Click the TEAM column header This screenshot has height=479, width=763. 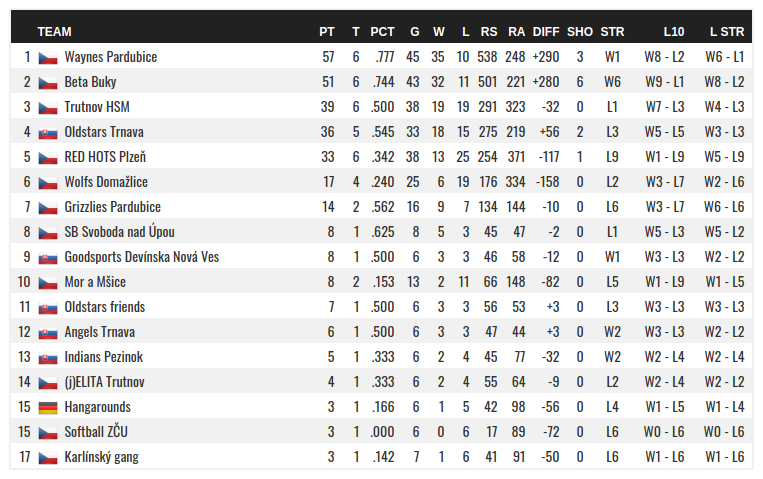[54, 32]
